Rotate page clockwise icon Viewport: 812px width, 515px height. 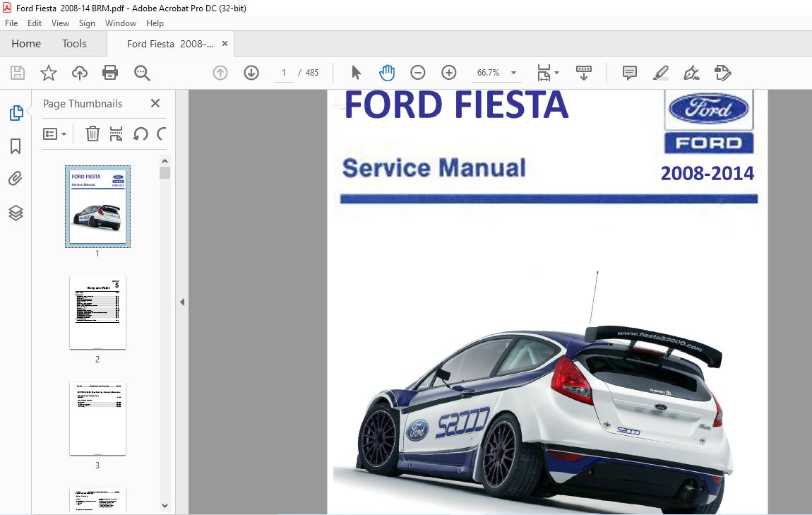[161, 134]
